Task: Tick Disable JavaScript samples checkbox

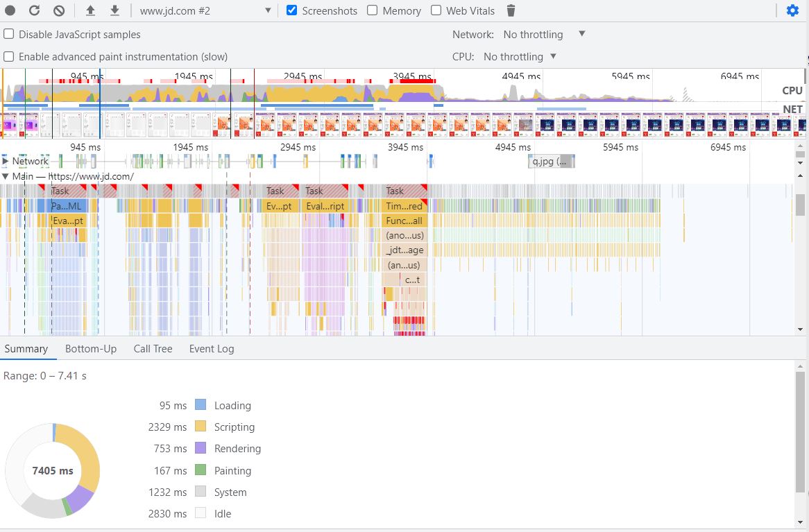Action: [9, 34]
